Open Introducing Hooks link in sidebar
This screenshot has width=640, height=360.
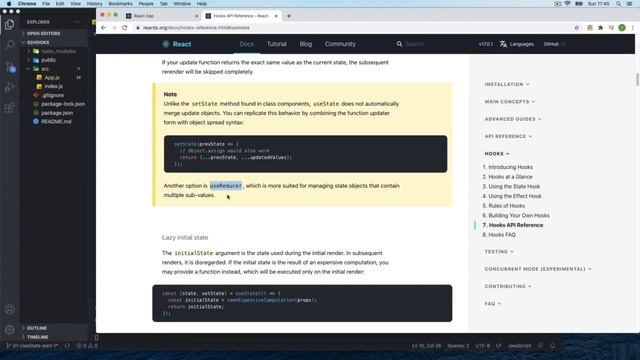(x=510, y=167)
